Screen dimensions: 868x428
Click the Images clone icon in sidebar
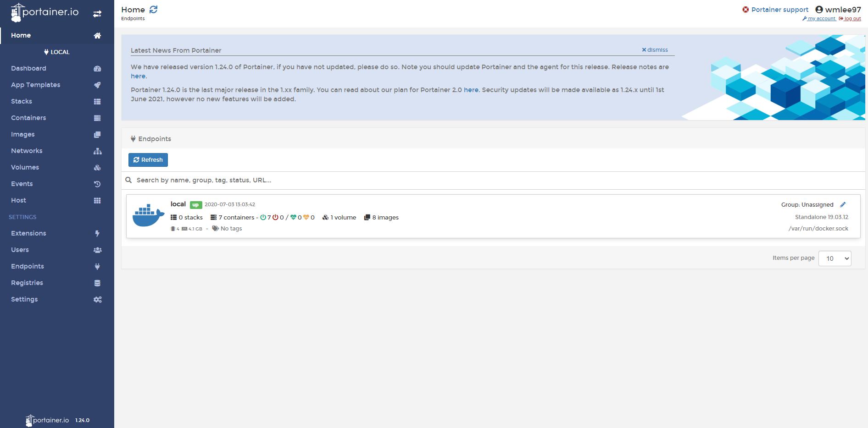[x=97, y=134]
